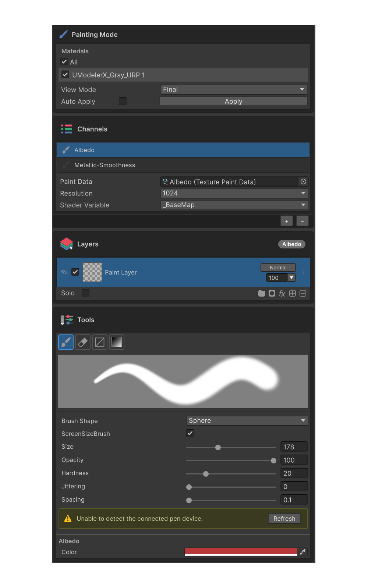Click the Layers stack icon
The height and width of the screenshot is (588, 368).
point(67,244)
